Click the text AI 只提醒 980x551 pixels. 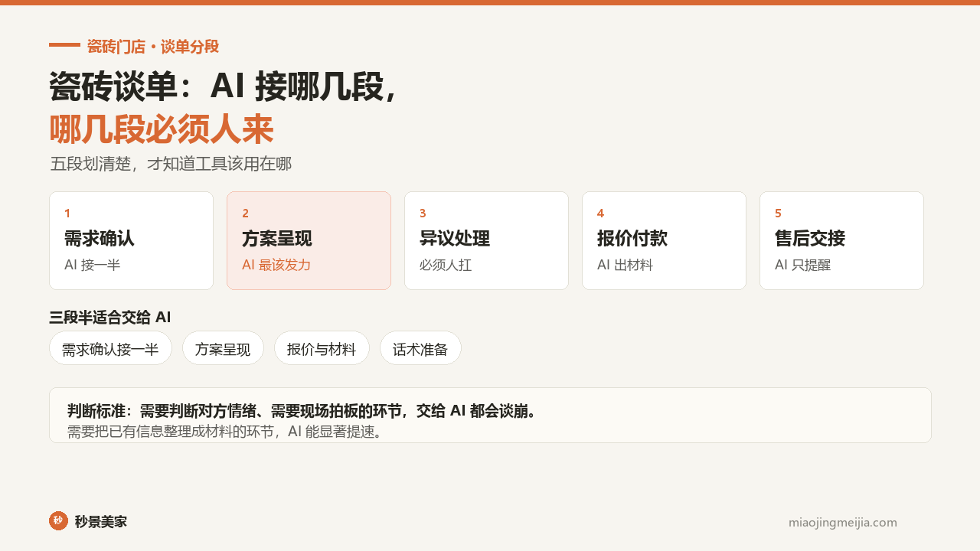(802, 266)
